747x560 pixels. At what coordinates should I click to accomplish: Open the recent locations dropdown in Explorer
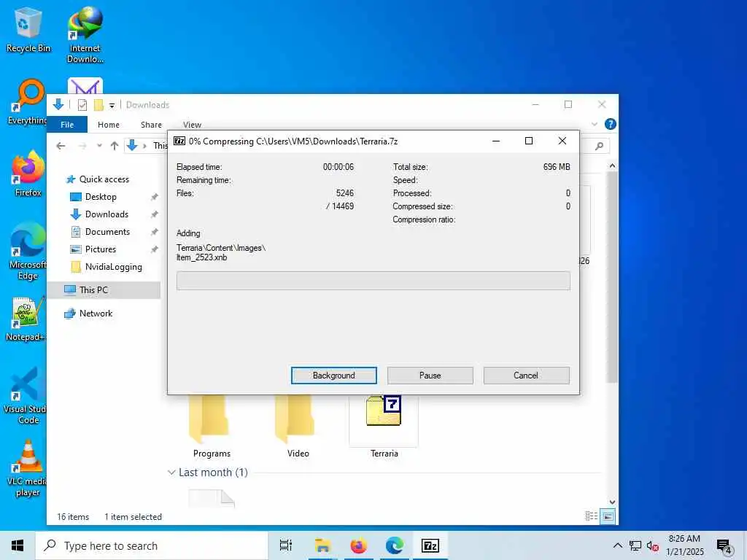(x=99, y=146)
